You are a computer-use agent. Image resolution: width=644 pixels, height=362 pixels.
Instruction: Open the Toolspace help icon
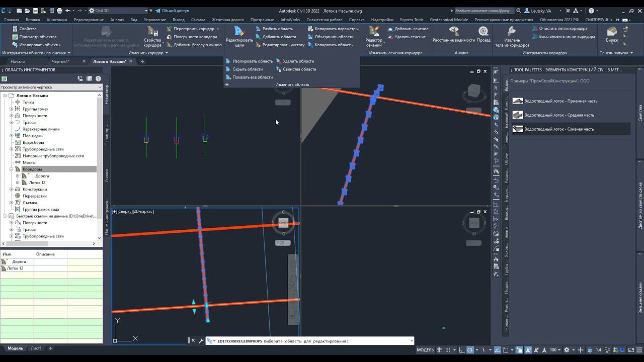pos(98,78)
